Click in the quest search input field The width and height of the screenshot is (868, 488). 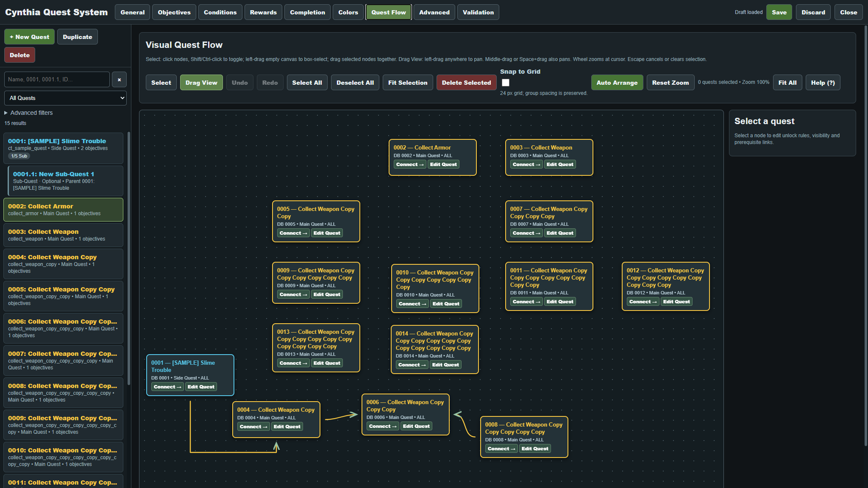[57, 80]
